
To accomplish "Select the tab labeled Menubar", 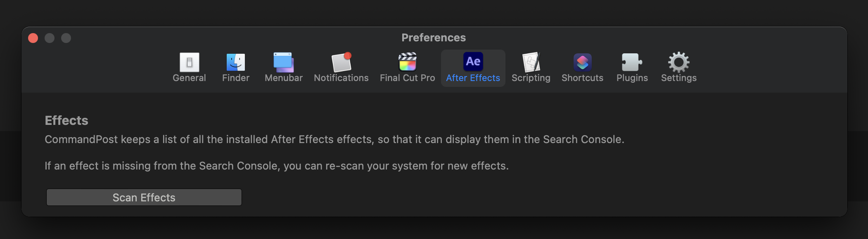I will click(x=284, y=78).
